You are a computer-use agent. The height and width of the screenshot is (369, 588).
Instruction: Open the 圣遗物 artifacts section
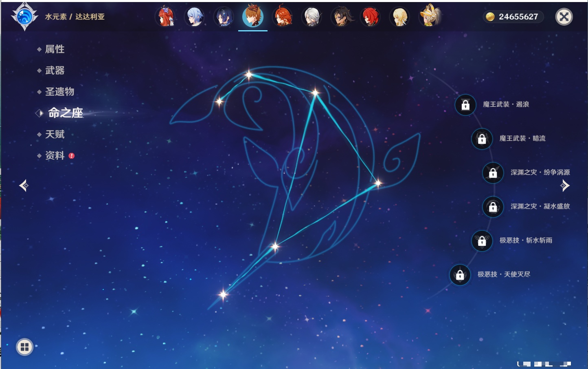(x=59, y=92)
